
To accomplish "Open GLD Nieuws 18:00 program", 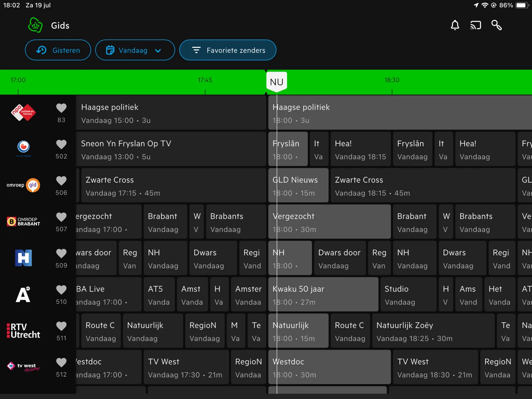I will 298,186.
